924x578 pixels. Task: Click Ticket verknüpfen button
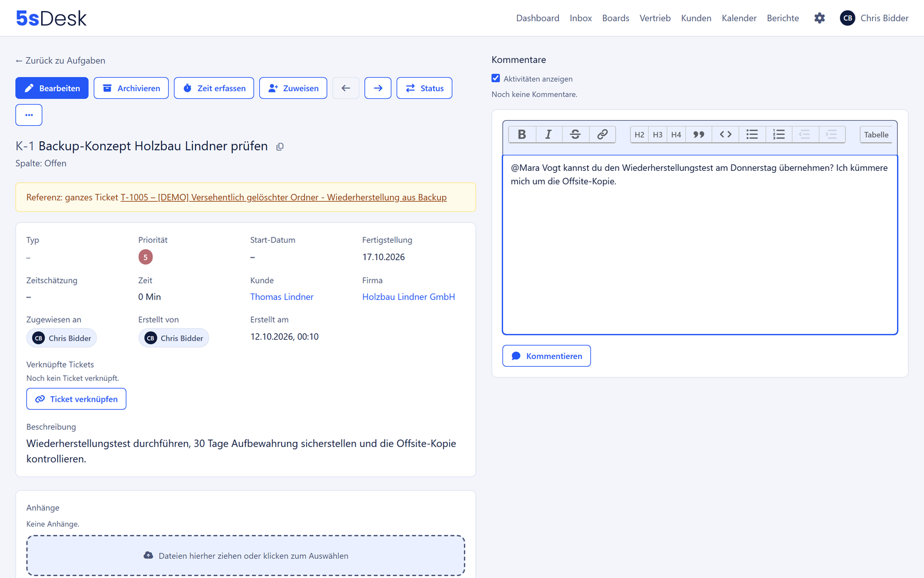[76, 399]
